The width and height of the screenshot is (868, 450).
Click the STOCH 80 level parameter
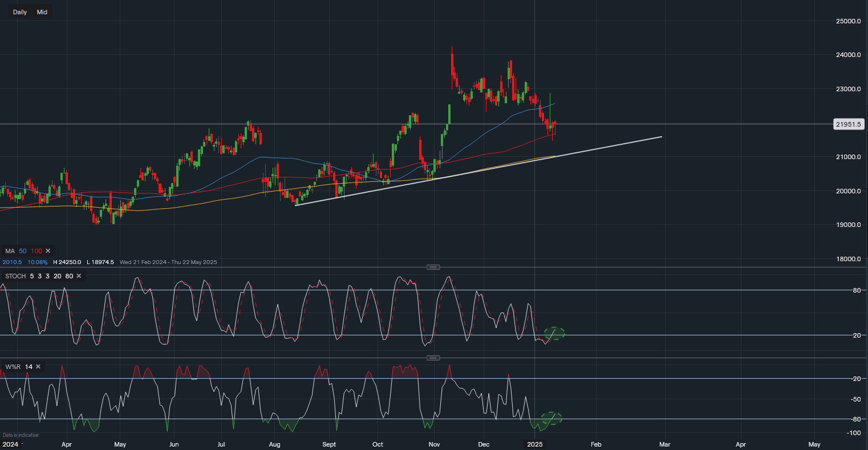[x=69, y=276]
